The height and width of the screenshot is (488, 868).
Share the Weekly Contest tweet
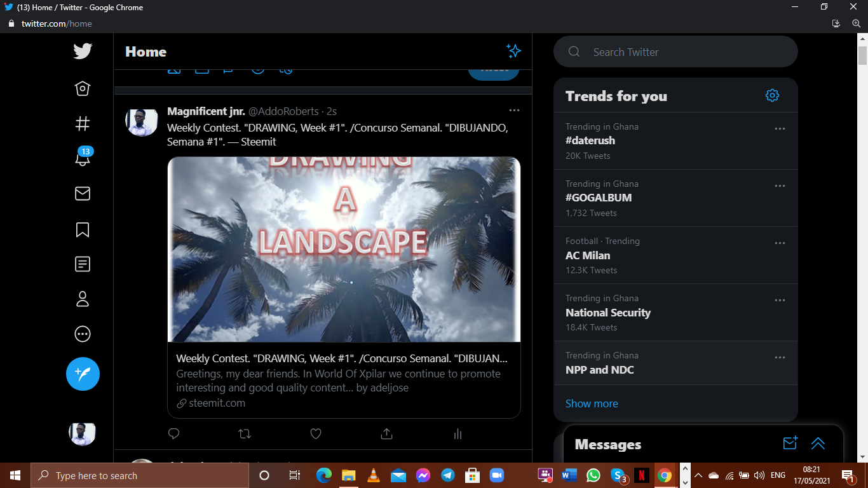point(386,434)
